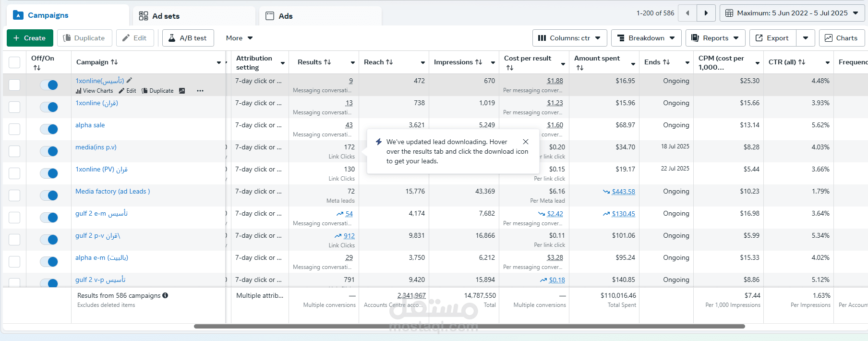
Task: Disable the Media factory (ad Leads) campaign
Action: tap(49, 195)
